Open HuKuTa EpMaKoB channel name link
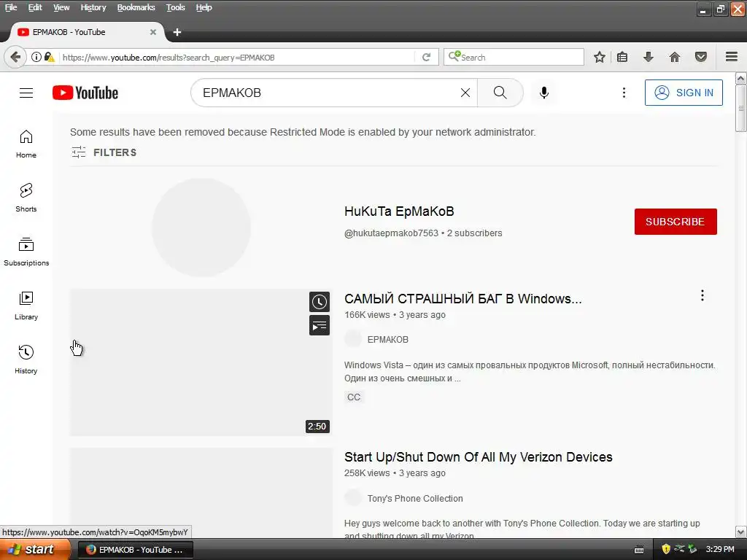The width and height of the screenshot is (747, 560). coord(399,211)
